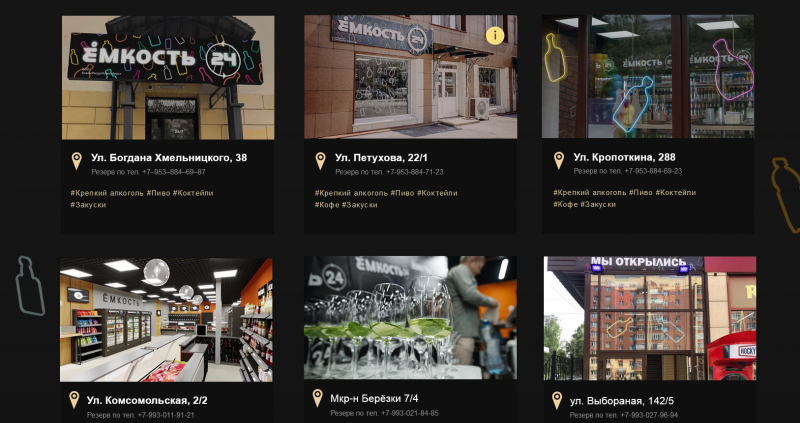Click the gray bottle outline decoration
The height and width of the screenshot is (423, 800).
click(30, 286)
